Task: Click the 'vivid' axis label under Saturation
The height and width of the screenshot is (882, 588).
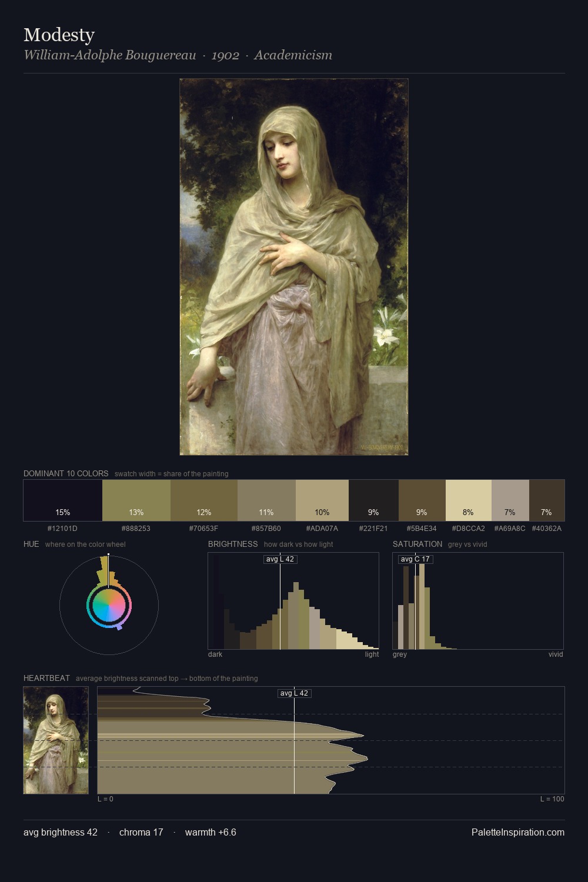Action: pos(556,654)
